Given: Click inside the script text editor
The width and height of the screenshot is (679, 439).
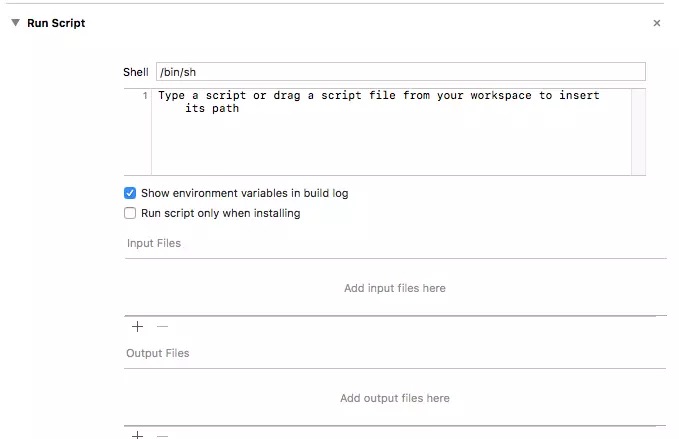Looking at the screenshot, I should (x=391, y=132).
